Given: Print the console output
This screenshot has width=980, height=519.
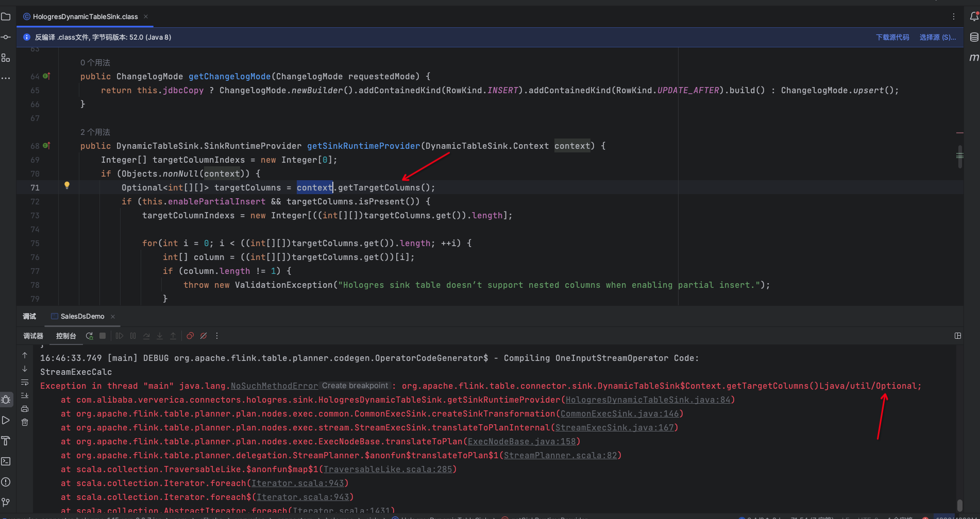Looking at the screenshot, I should 25,409.
